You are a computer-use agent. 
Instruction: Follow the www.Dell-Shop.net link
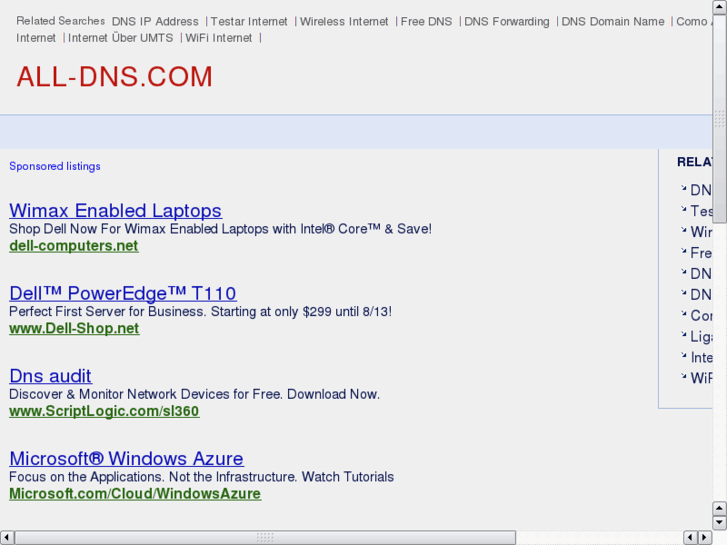coord(74,328)
